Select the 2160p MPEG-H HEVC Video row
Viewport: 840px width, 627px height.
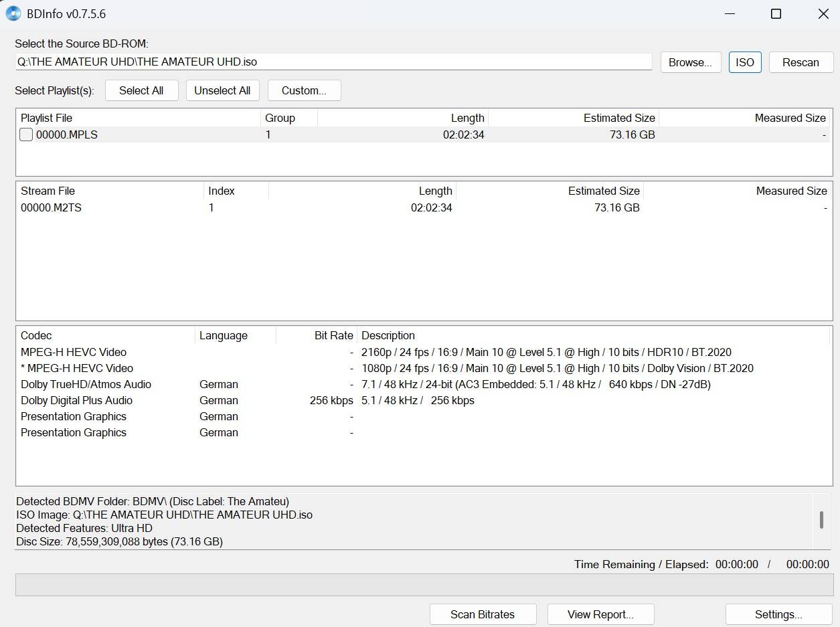click(x=423, y=352)
